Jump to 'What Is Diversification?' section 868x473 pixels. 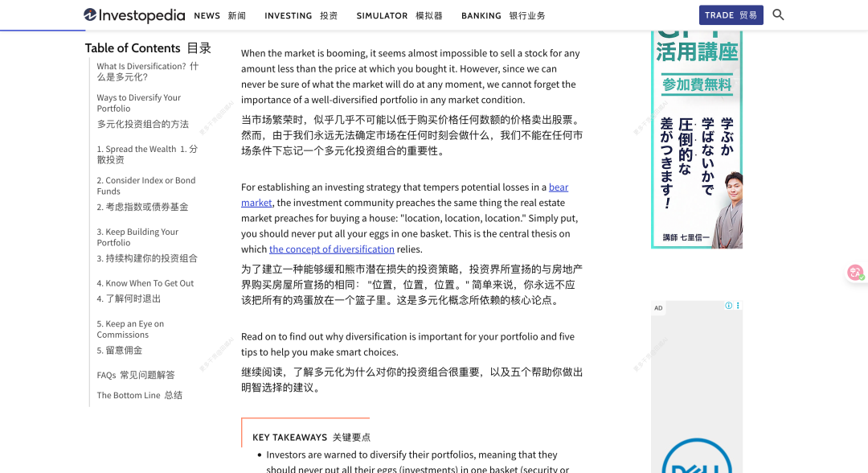tap(148, 72)
